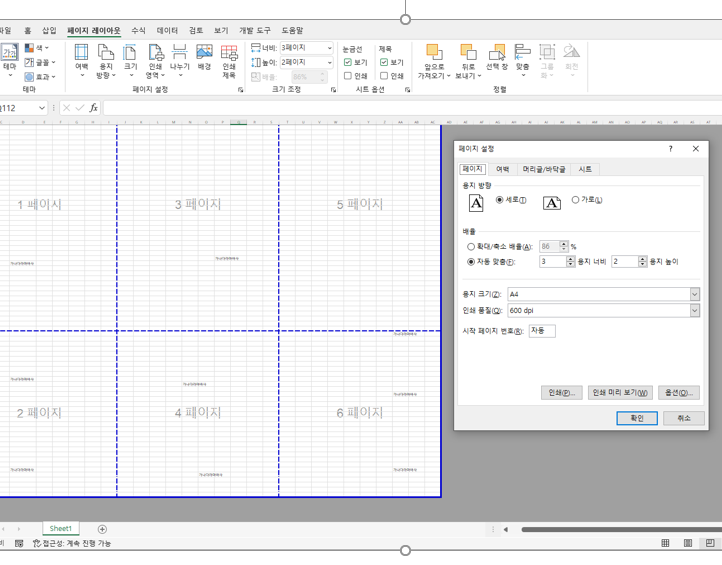
Task: Open 용지 방향 (Orientation) menu
Action: [106, 60]
